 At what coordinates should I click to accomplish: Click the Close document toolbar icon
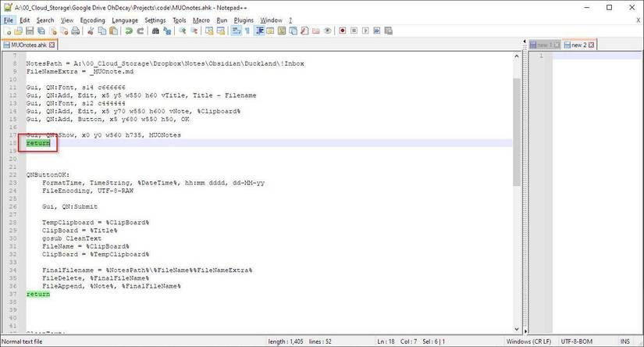pos(52,30)
